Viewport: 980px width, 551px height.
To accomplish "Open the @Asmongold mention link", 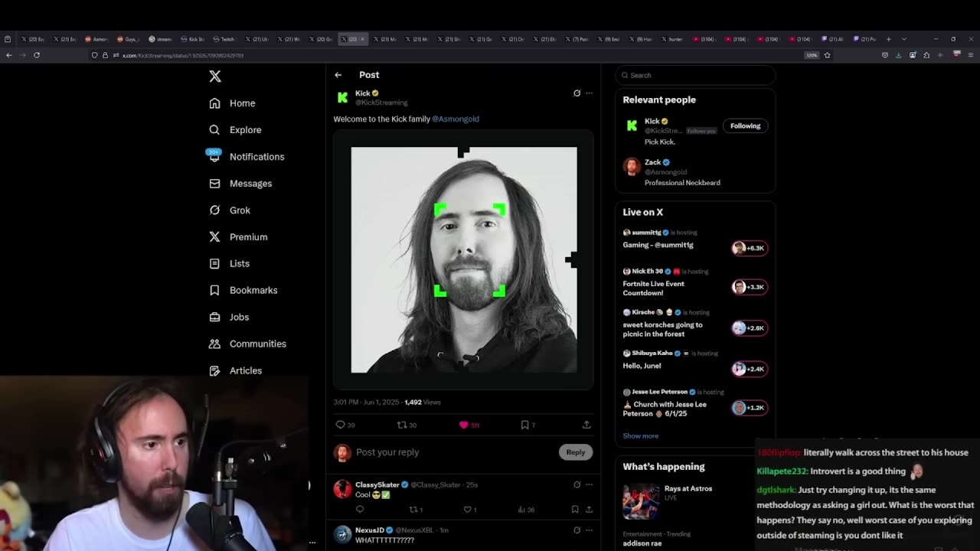I will pyautogui.click(x=456, y=119).
